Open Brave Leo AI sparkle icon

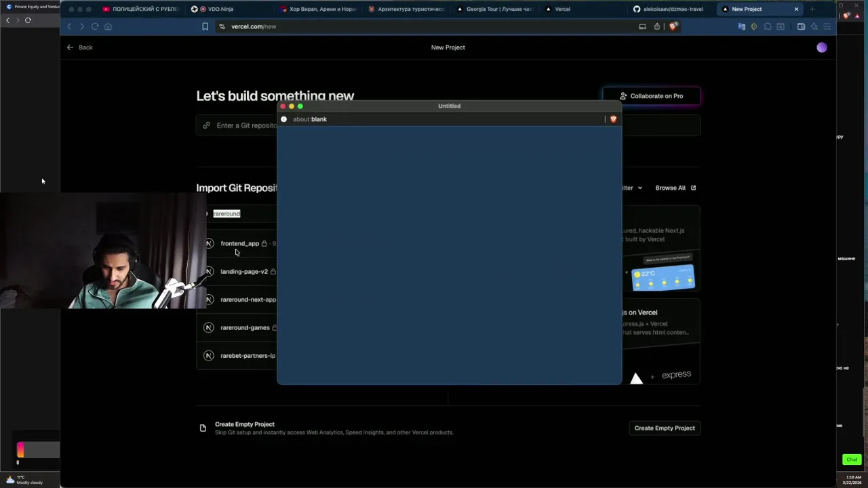coord(814,26)
